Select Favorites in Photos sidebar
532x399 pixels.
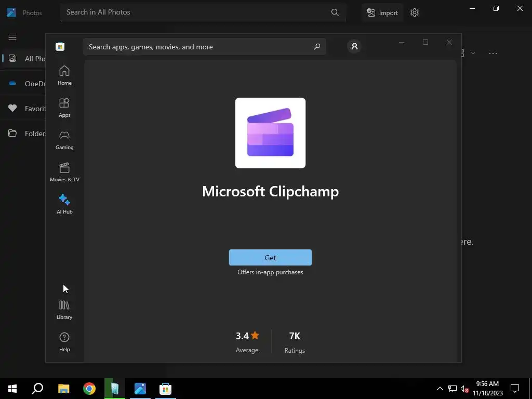[x=24, y=109]
